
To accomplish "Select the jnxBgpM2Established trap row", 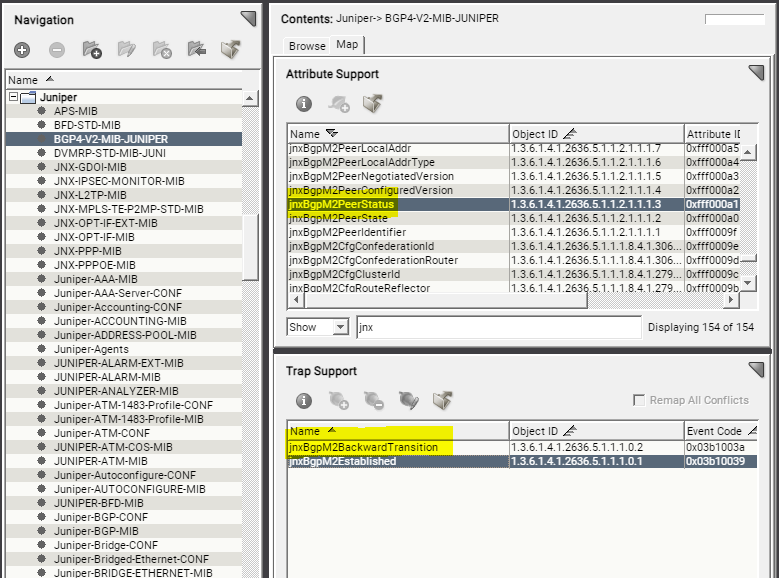I will [522, 461].
